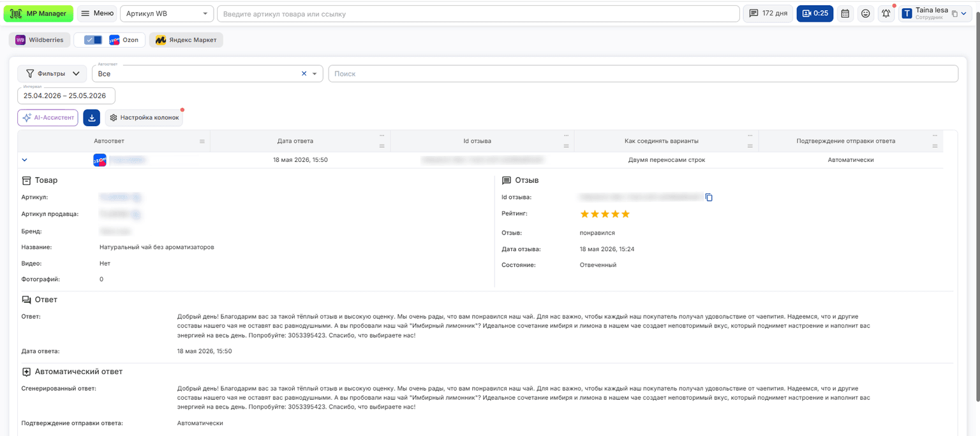The height and width of the screenshot is (436, 980).
Task: Download the table using the export icon
Action: click(x=91, y=118)
